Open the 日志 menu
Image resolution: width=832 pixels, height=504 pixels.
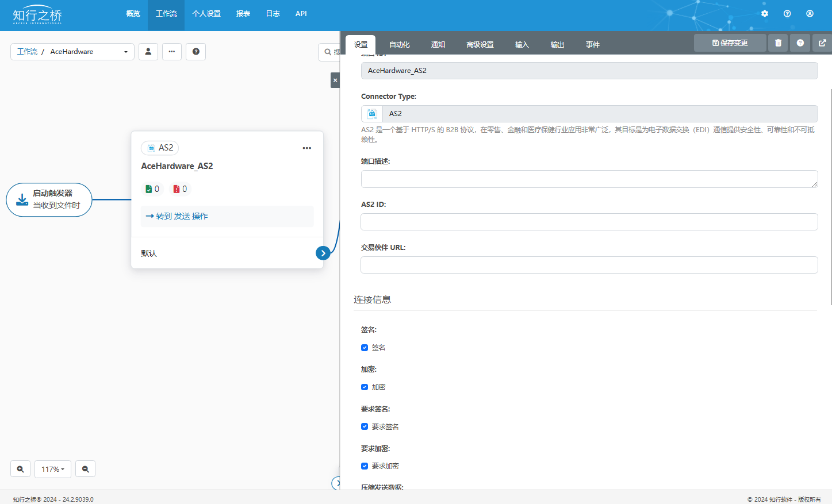(x=273, y=14)
